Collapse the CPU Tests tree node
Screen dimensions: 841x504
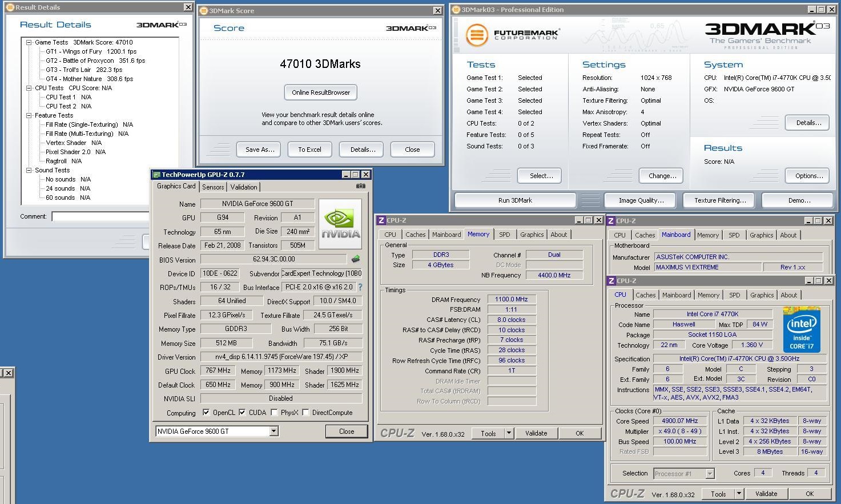(29, 88)
